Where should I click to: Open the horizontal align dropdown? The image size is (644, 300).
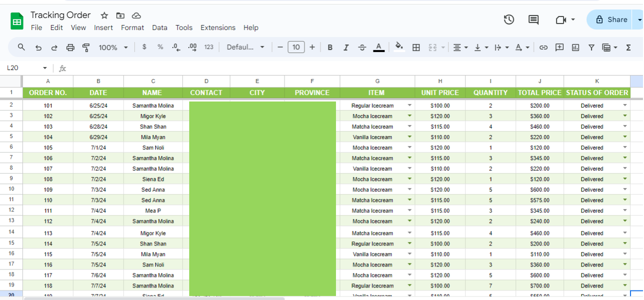click(x=460, y=47)
